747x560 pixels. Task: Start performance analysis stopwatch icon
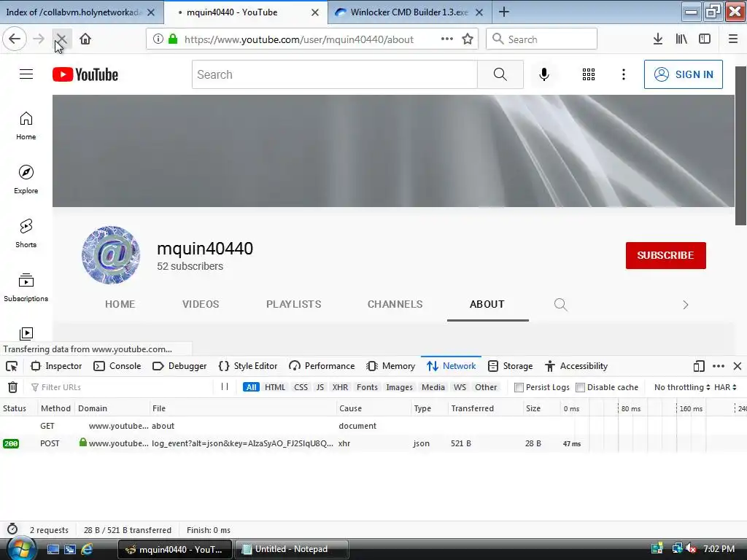[x=12, y=529]
